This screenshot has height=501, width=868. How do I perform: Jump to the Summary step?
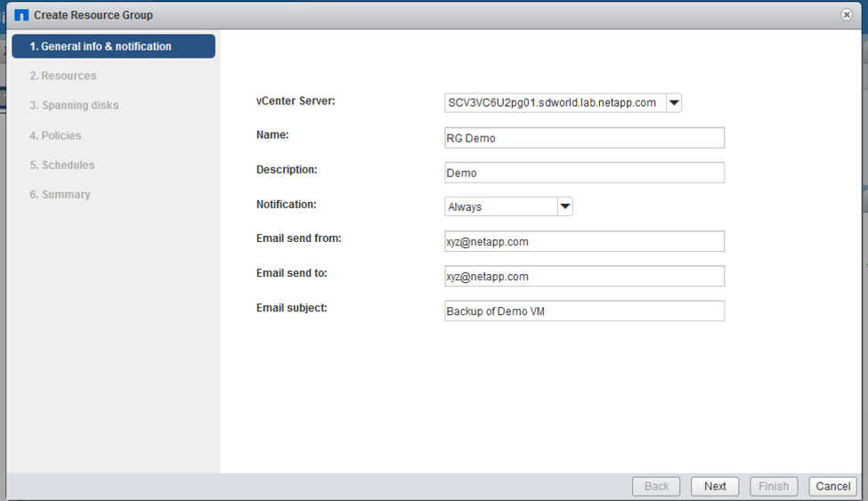[x=60, y=195]
